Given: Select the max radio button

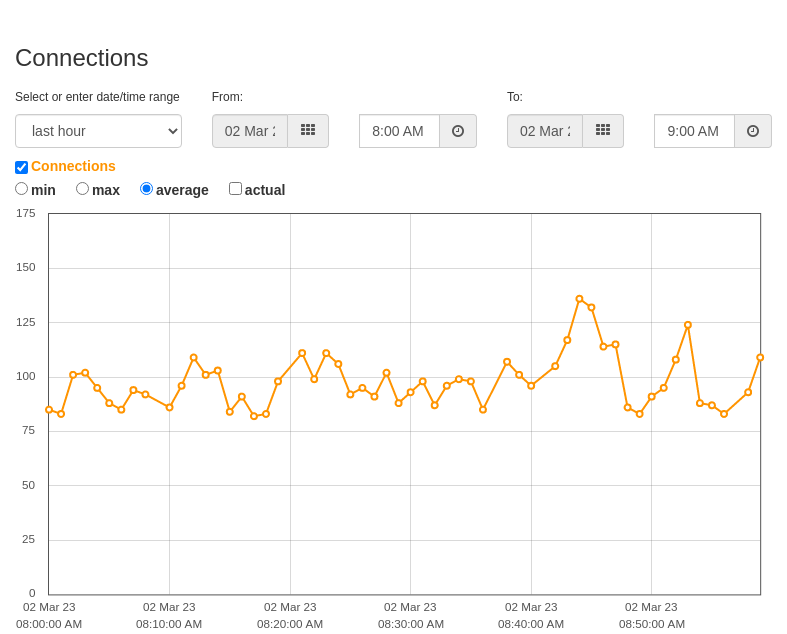Looking at the screenshot, I should (82, 189).
